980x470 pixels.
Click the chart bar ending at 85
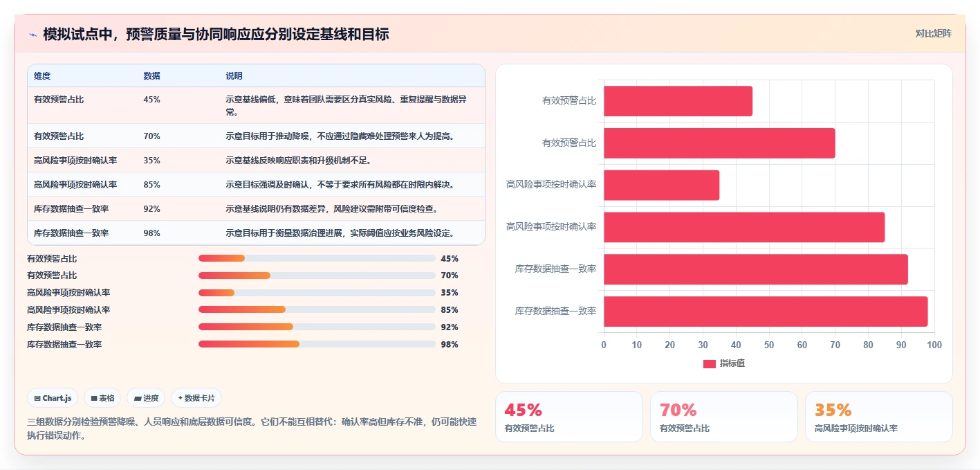[x=744, y=227]
